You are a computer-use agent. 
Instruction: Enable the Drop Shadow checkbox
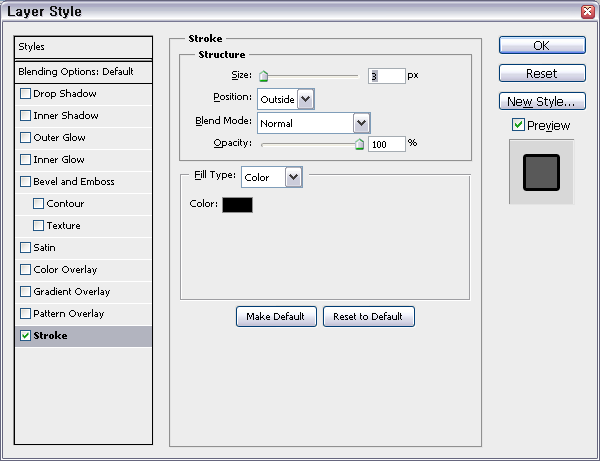(x=25, y=94)
